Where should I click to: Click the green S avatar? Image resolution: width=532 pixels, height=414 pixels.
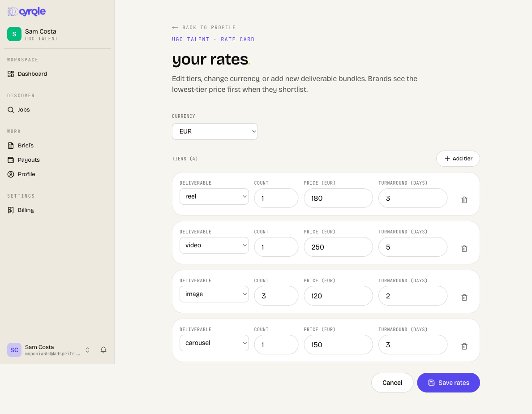(14, 34)
